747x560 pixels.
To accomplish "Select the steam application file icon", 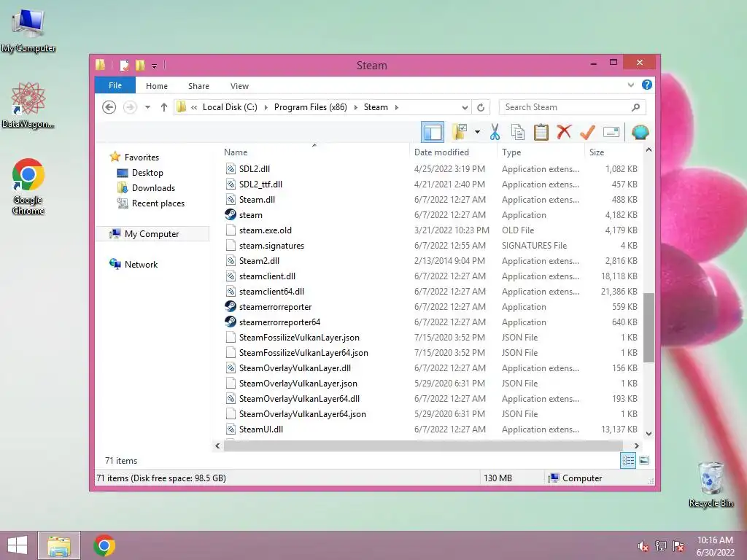I will [x=231, y=215].
